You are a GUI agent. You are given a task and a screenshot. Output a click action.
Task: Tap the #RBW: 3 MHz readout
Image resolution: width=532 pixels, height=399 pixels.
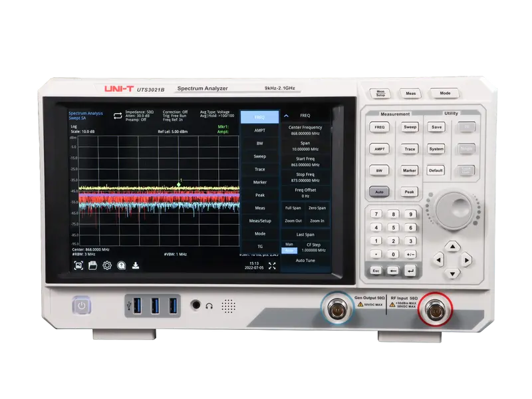84,254
